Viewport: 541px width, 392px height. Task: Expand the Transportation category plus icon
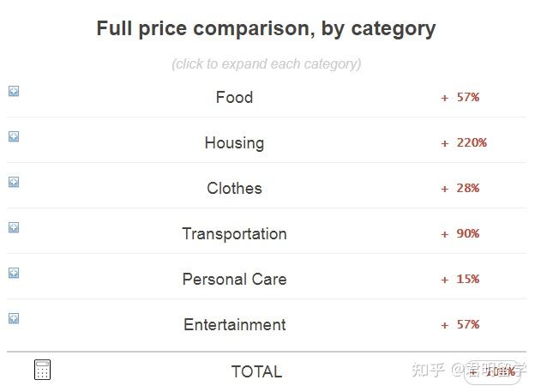click(x=14, y=227)
